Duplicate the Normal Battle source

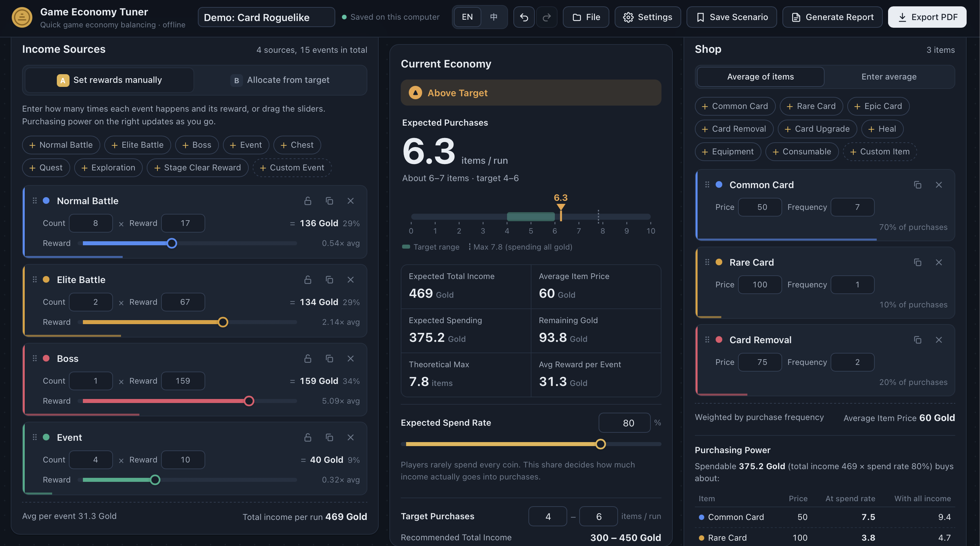330,201
